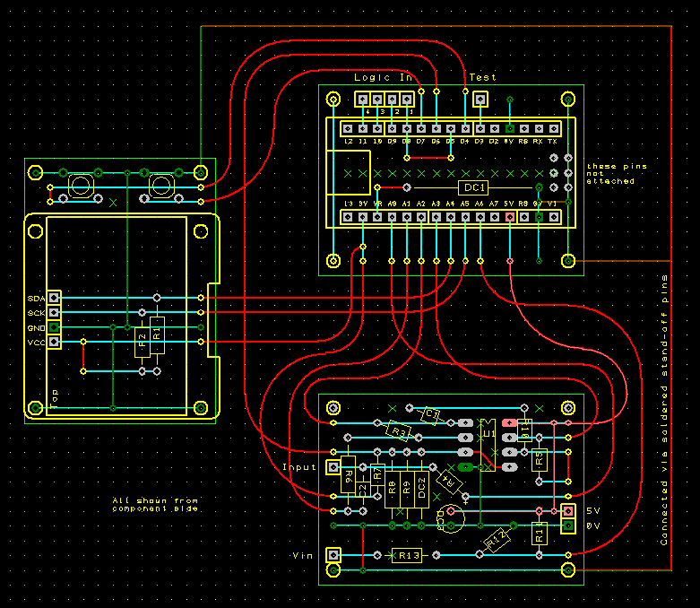Select resistor R5 on the lower board
700x608 pixels.
point(540,460)
